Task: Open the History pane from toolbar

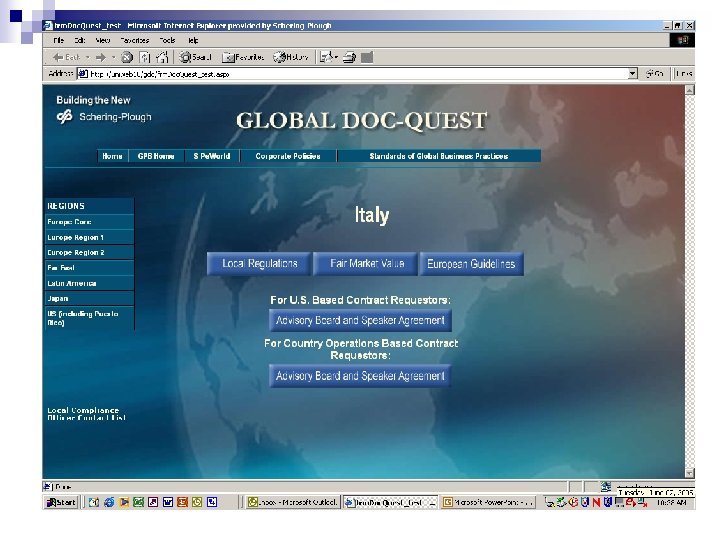Action: pos(291,57)
